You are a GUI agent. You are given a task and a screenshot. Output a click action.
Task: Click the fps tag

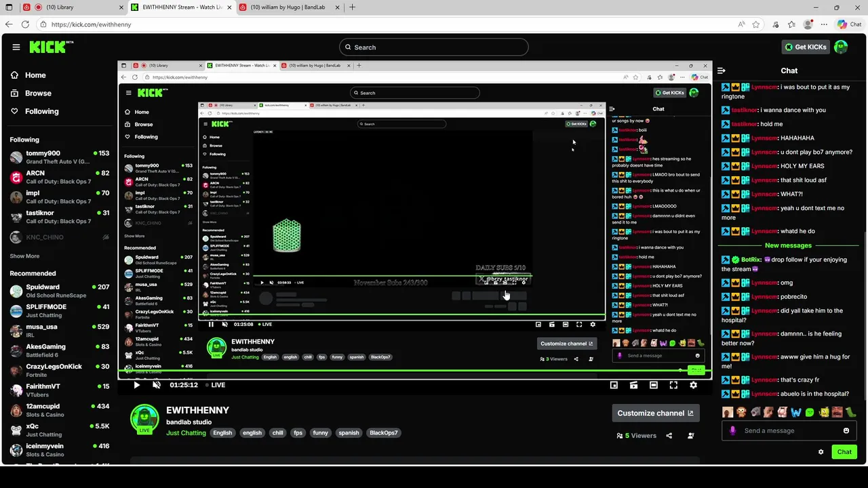tap(298, 432)
